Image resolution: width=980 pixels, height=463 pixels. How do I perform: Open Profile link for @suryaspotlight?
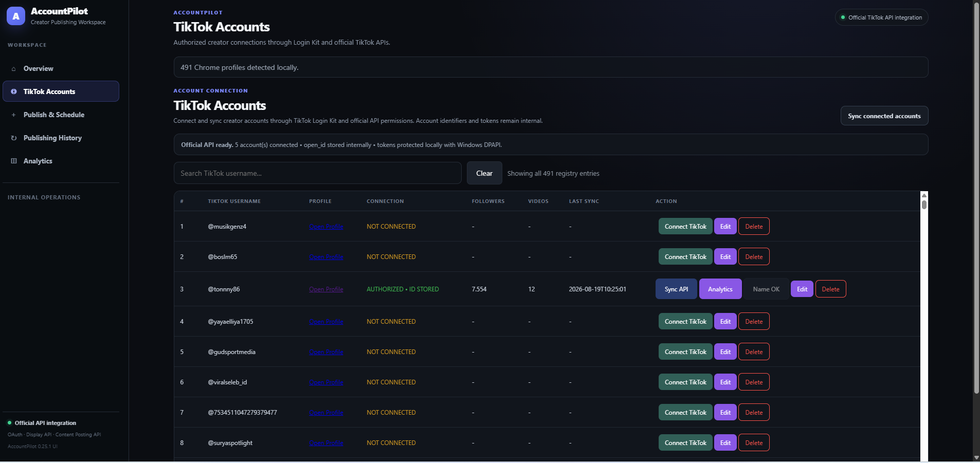326,443
